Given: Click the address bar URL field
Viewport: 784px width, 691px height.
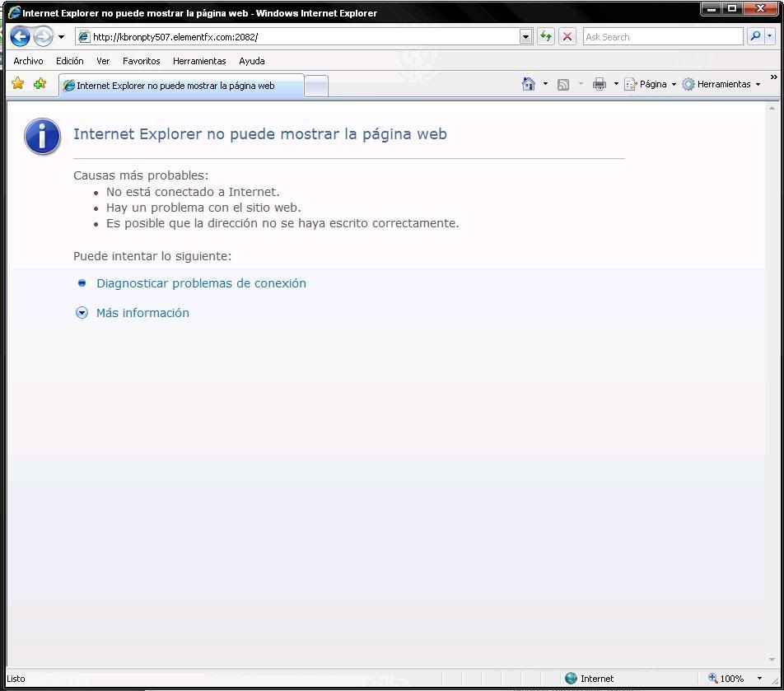Looking at the screenshot, I should [x=297, y=36].
